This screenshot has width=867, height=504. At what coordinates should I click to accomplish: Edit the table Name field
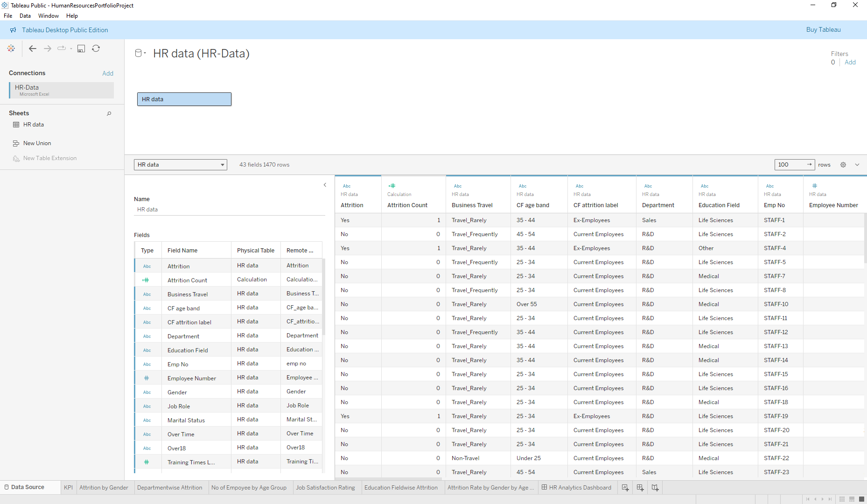coord(229,210)
